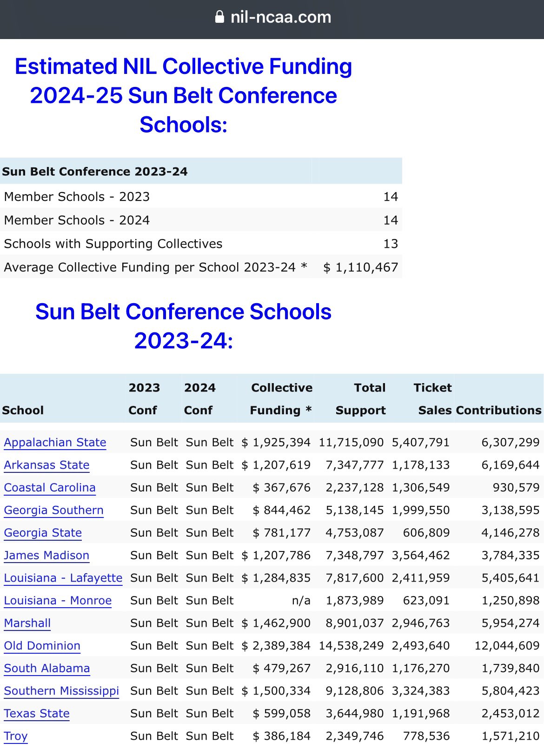Click Louisiana - Monroe total support 1,873,989
Screen dimensions: 544x756
coord(355,600)
